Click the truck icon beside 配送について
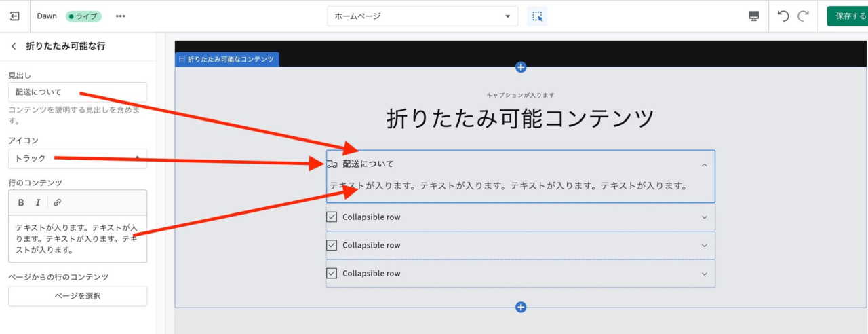 coord(332,164)
